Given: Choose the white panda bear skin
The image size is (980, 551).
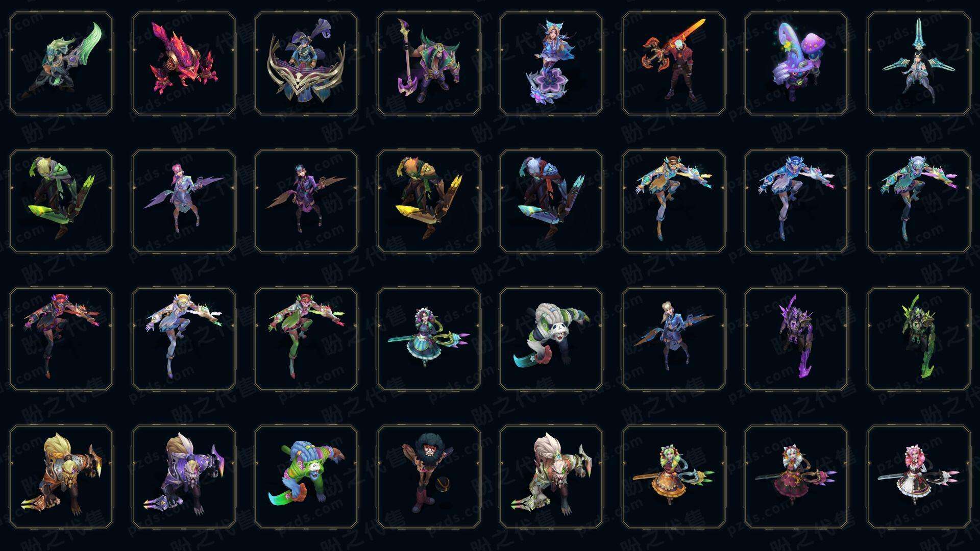Looking at the screenshot, I should [551, 339].
